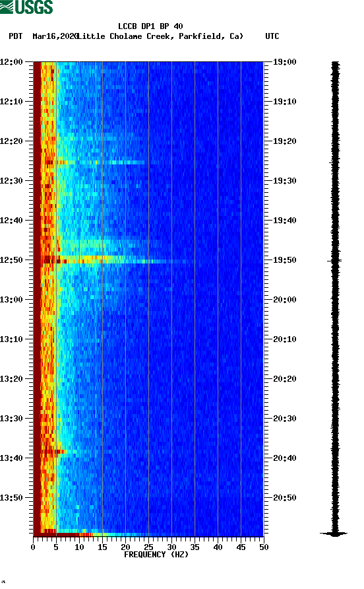Viewport: 364px width, 589px height.
Task: Click the title text 'LCCB DP1 BP 40'
Action: point(150,26)
